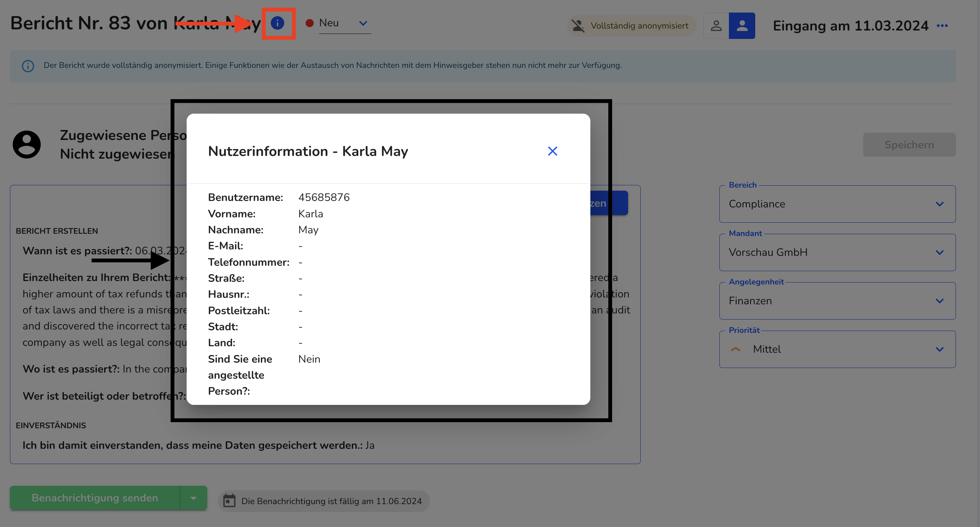
Task: Close the Nutzerinformation dialog with the X
Action: (x=552, y=151)
